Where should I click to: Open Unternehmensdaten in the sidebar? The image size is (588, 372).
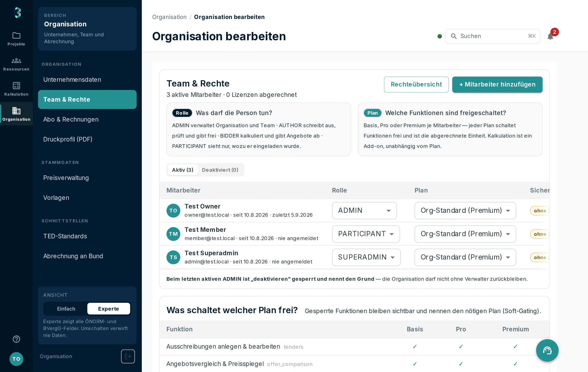point(87,80)
